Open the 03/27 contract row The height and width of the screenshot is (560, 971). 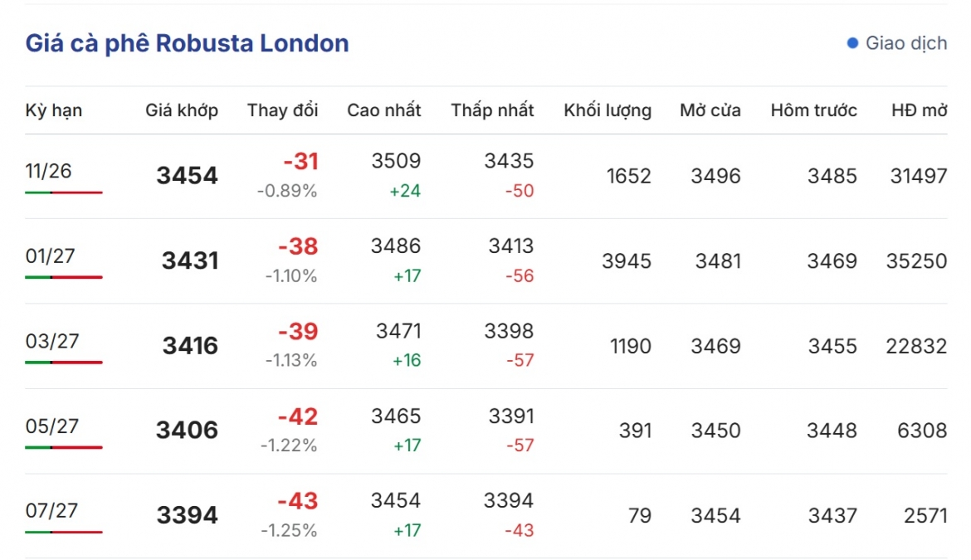[x=486, y=346]
